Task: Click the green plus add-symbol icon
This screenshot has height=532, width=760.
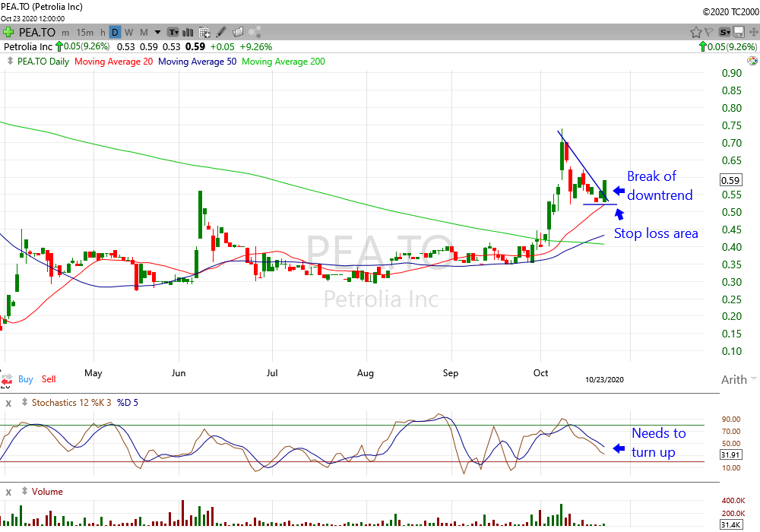Action: 8,33
